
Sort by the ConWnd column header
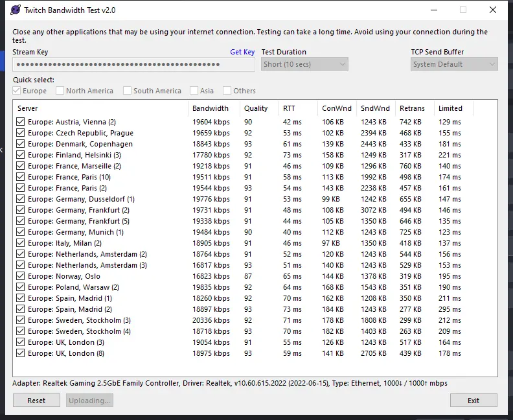pos(337,108)
